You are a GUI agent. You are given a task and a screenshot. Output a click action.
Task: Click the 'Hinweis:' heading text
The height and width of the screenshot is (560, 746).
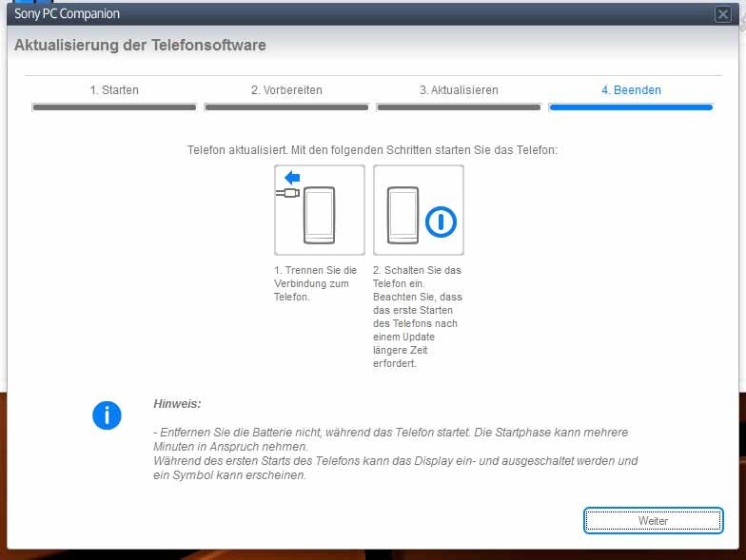[177, 403]
